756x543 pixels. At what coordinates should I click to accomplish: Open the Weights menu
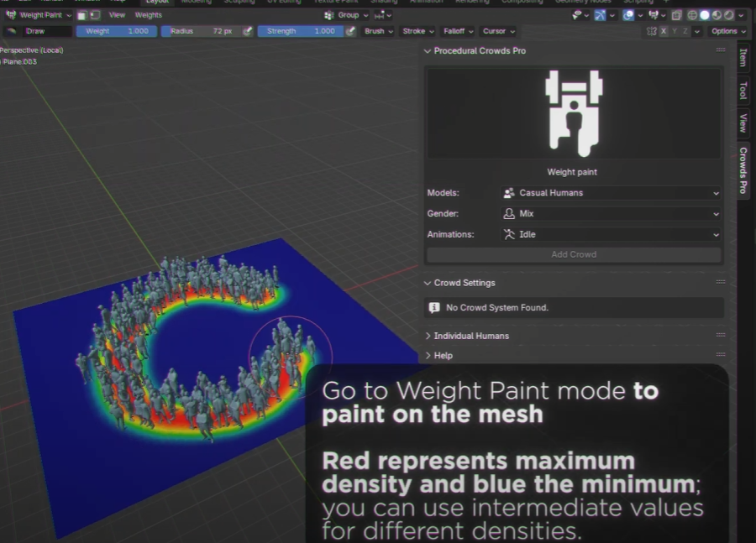point(149,15)
